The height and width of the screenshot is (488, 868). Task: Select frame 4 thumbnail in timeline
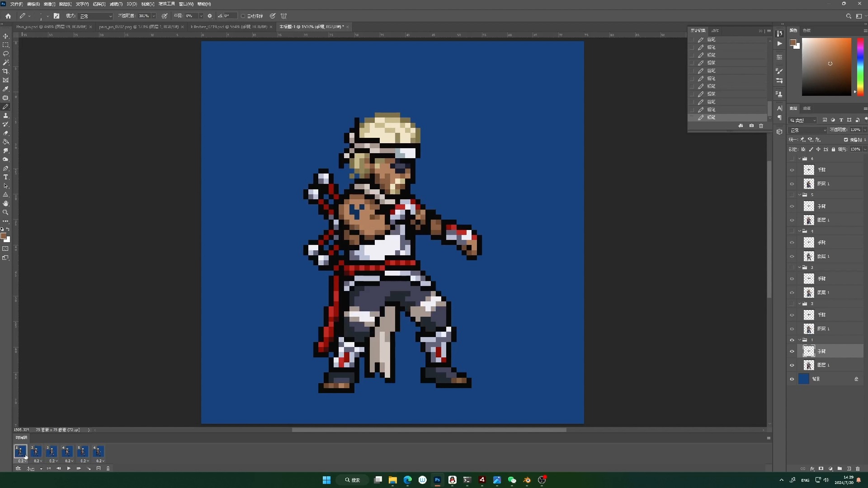point(67,451)
